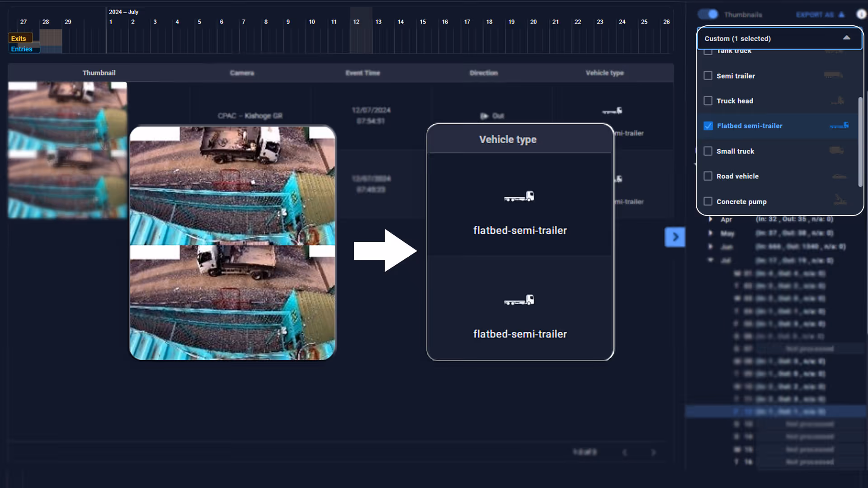
Task: Click the info icon at top right
Action: pyautogui.click(x=861, y=14)
